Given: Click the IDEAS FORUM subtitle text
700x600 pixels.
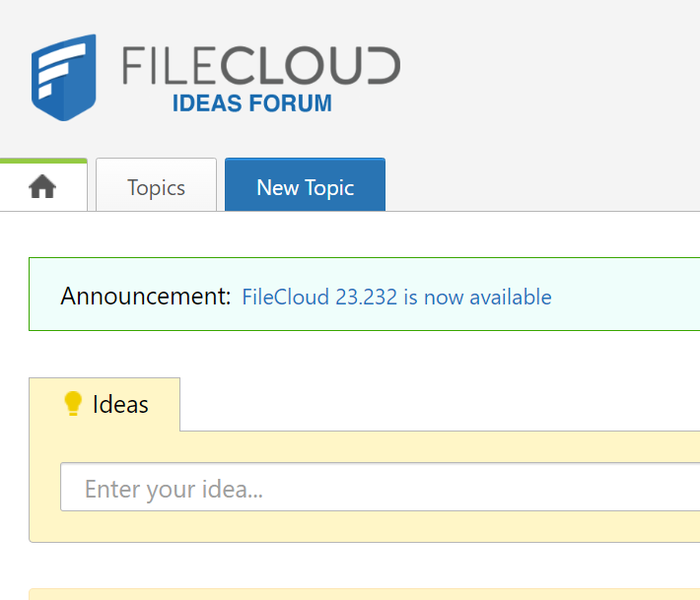Looking at the screenshot, I should (252, 103).
